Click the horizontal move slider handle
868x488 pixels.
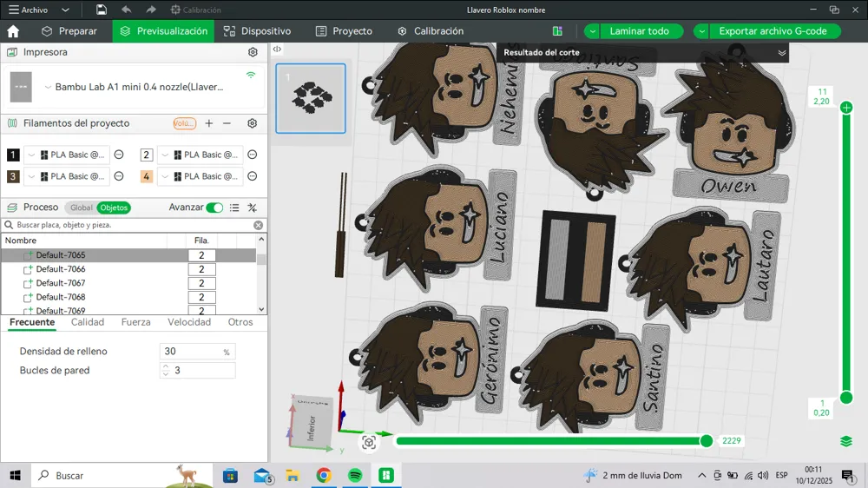pyautogui.click(x=707, y=441)
